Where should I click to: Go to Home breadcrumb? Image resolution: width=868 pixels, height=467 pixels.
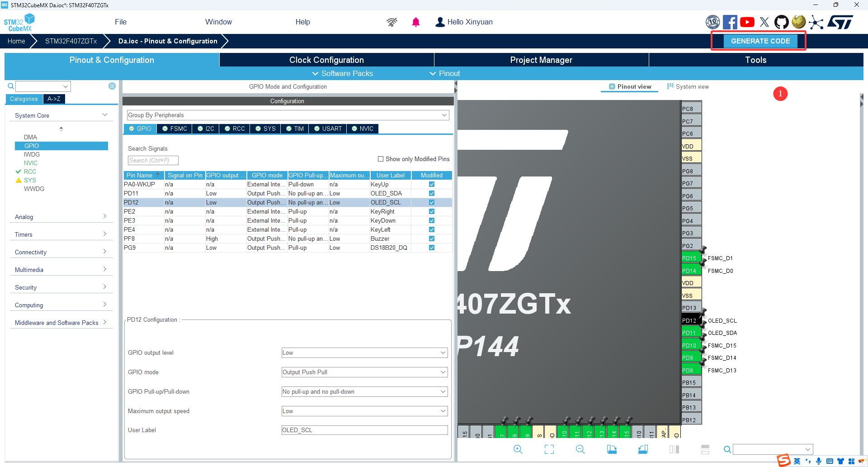pos(16,41)
